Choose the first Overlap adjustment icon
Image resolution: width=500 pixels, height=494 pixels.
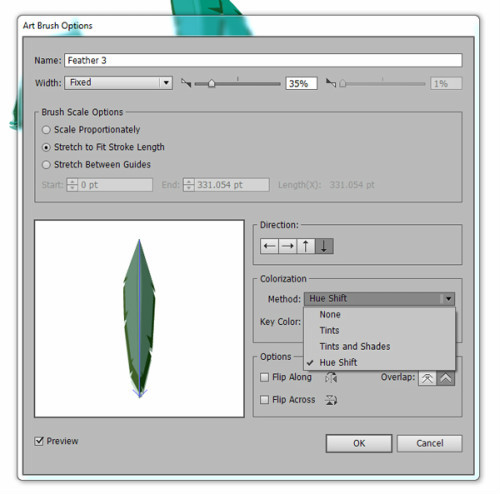pyautogui.click(x=427, y=378)
